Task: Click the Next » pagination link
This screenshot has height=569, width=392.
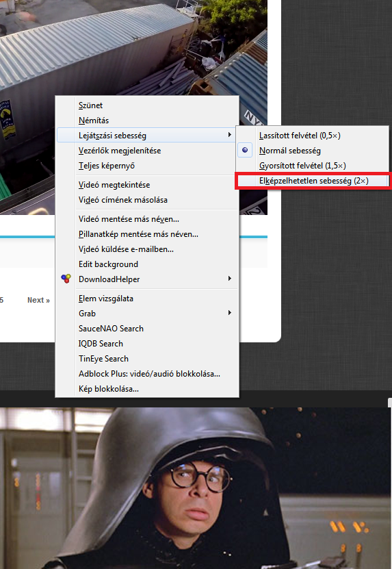Action: [38, 300]
